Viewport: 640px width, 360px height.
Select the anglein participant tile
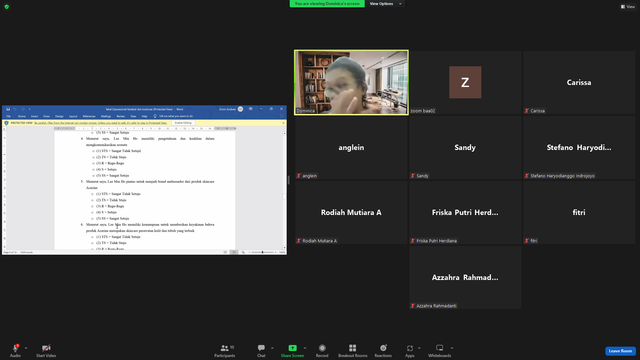point(351,147)
